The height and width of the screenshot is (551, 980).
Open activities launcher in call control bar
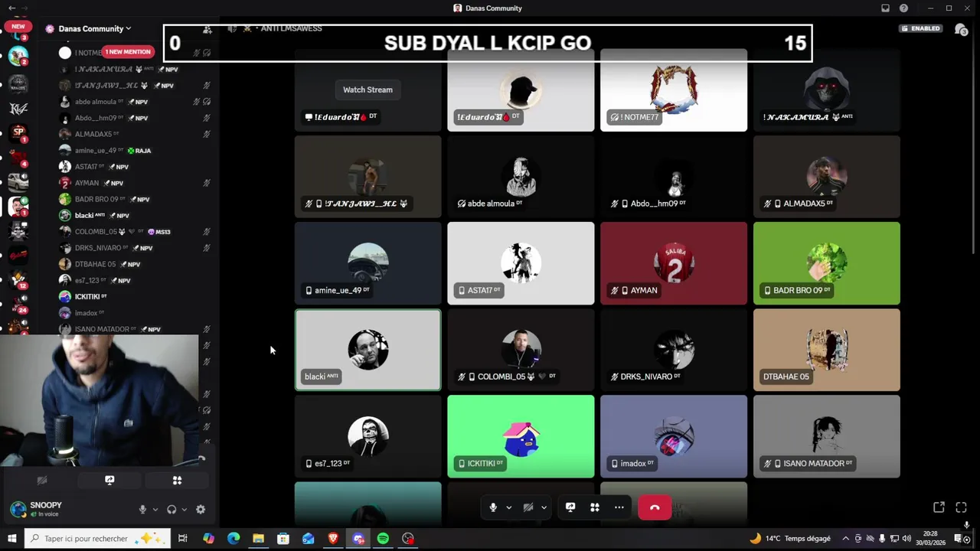[x=594, y=507]
